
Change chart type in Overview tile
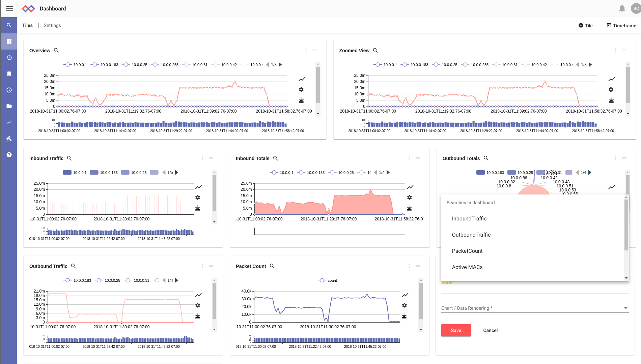pos(302,79)
